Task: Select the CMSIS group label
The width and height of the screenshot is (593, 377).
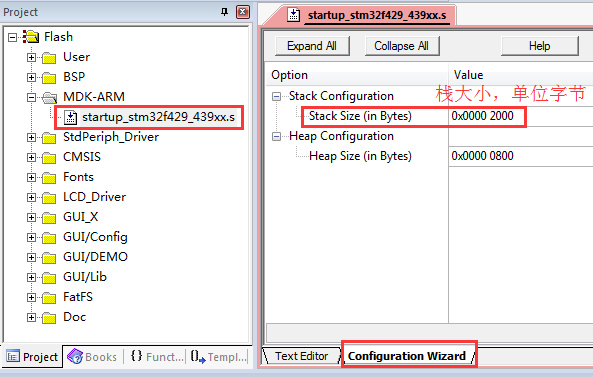Action: [x=82, y=157]
